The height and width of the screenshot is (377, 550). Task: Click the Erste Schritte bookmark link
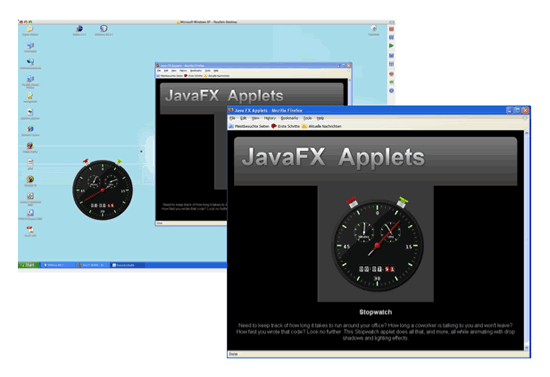286,126
